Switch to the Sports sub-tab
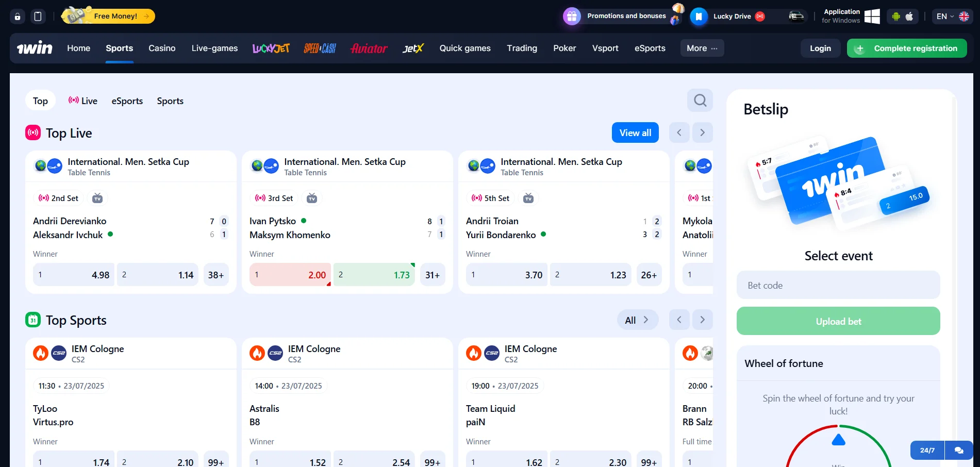980x467 pixels. [x=170, y=101]
